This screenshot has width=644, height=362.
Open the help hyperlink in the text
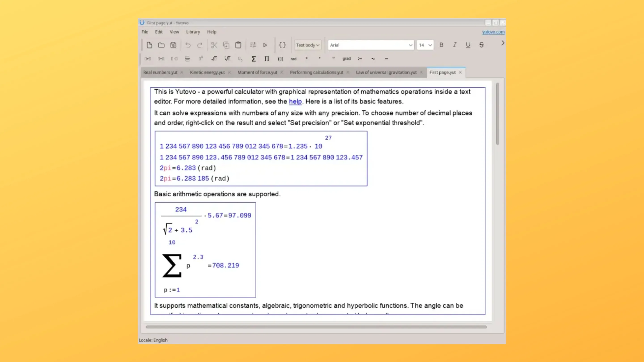295,101
